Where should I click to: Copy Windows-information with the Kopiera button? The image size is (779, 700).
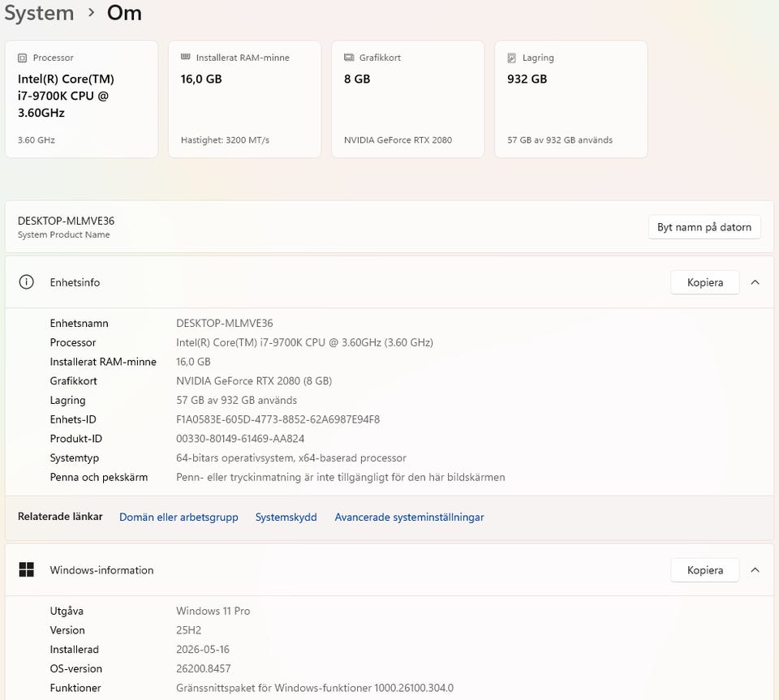705,570
